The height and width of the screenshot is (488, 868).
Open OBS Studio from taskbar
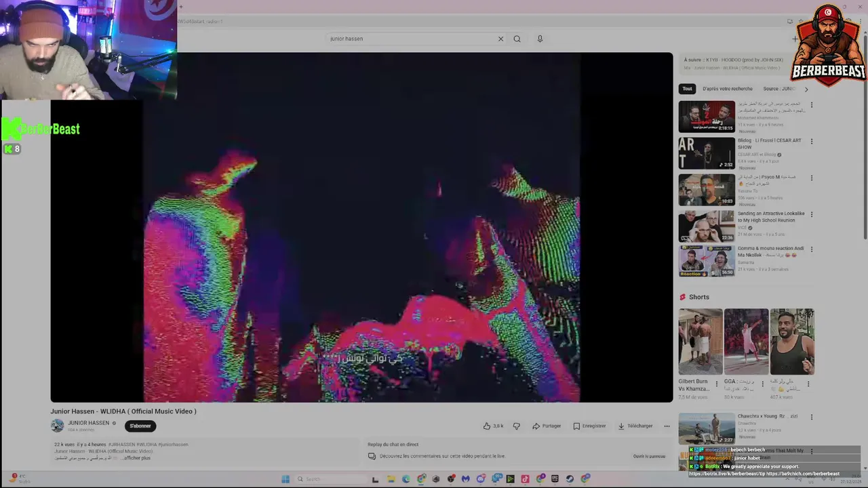(x=451, y=479)
